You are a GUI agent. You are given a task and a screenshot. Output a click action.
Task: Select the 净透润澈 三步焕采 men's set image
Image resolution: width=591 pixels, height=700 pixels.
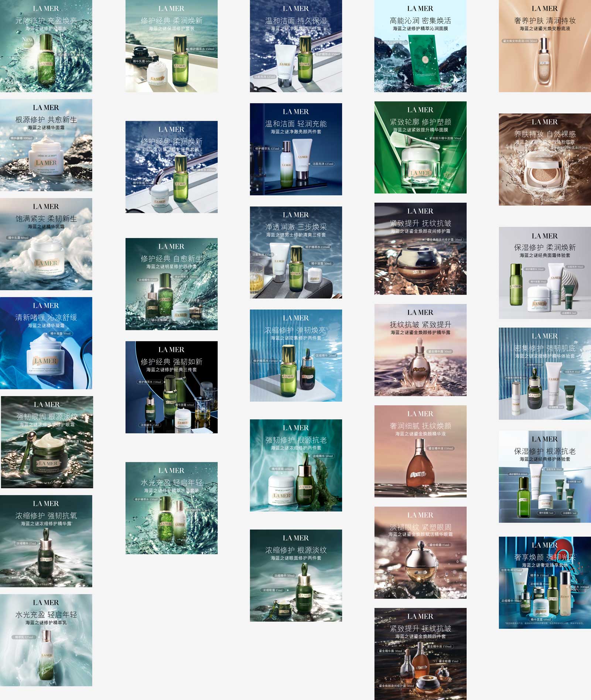click(296, 252)
